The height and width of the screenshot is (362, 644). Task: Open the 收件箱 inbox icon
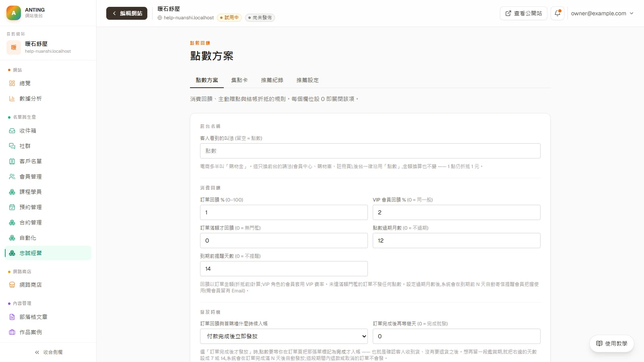(12, 131)
